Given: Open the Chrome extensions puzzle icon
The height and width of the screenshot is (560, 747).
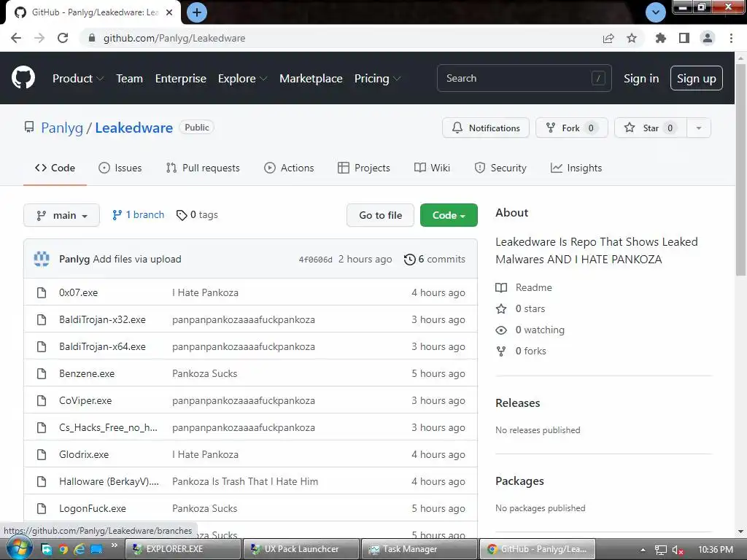Looking at the screenshot, I should [660, 38].
